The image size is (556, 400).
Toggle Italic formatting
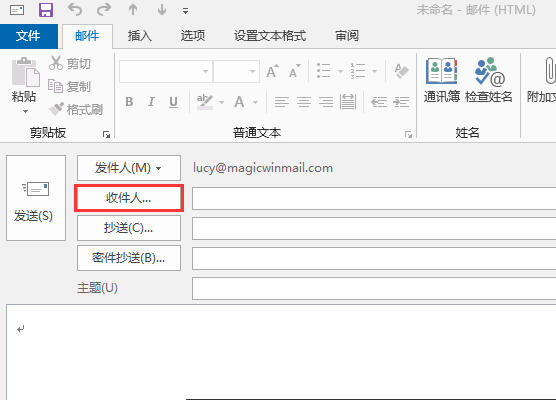coord(151,102)
